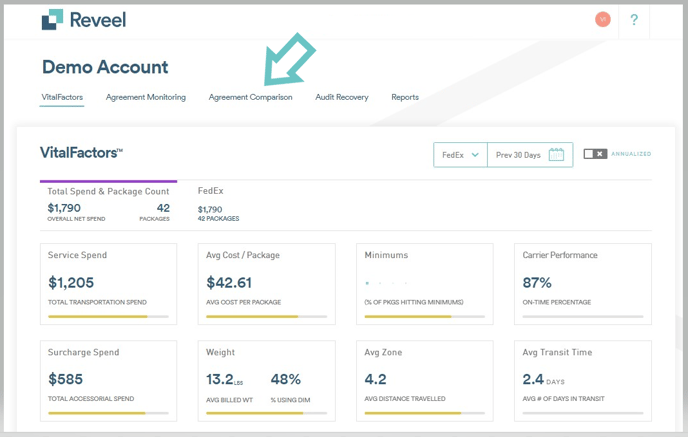Click the 4.2 avg zone value
This screenshot has height=437, width=688.
click(x=376, y=379)
